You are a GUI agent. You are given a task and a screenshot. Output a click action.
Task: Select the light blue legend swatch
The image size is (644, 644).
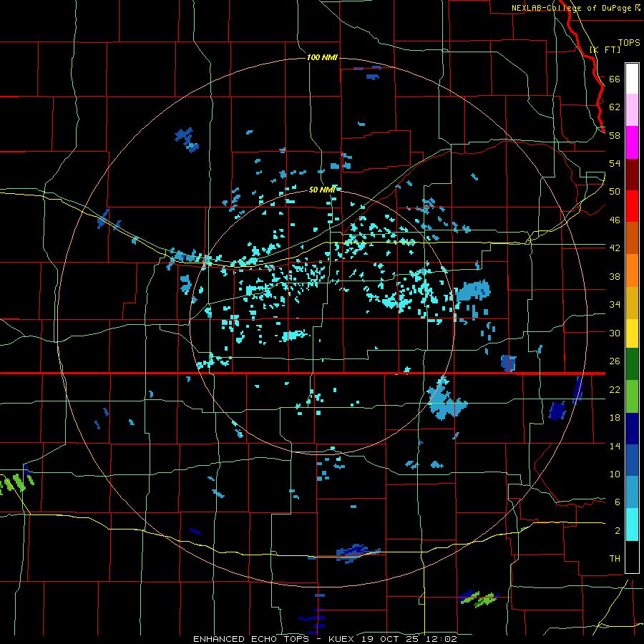[632, 492]
